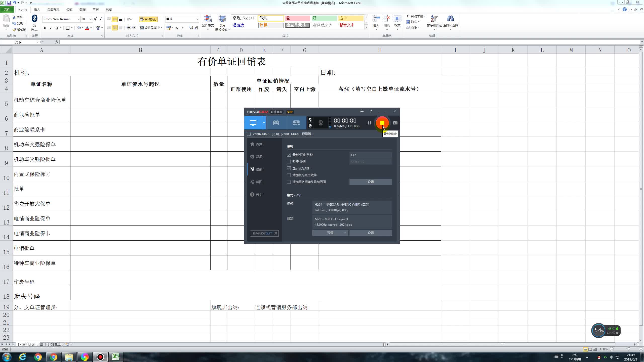Toggle the pause hotkey checkbox

point(289,162)
